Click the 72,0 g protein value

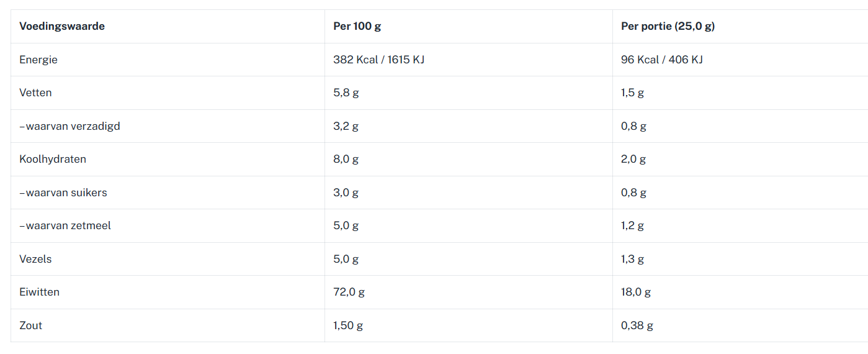[349, 292]
